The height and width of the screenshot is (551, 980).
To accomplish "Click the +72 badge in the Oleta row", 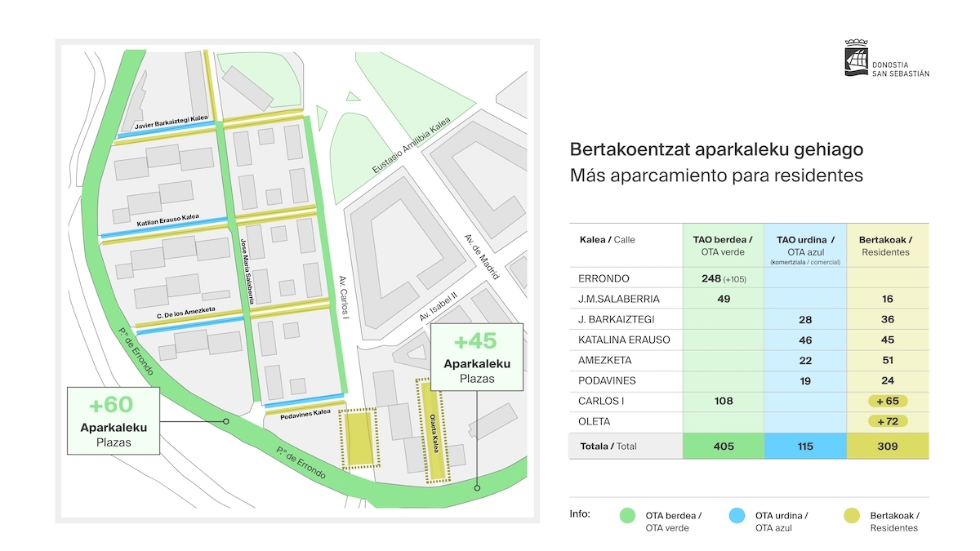I will [888, 422].
